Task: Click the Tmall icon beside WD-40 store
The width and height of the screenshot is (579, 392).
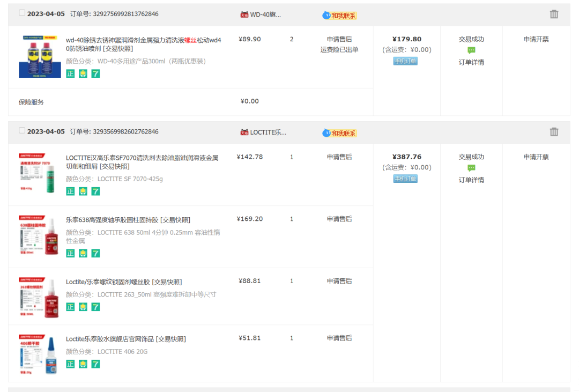Action: [x=244, y=14]
